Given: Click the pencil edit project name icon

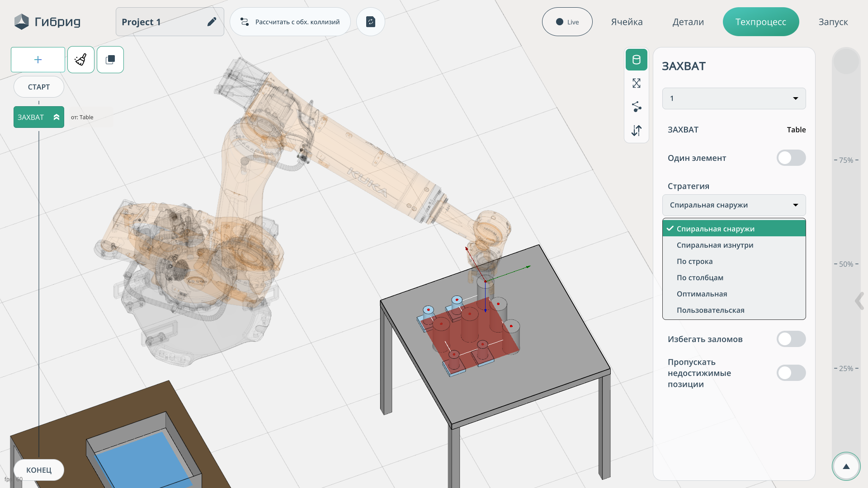Looking at the screenshot, I should [x=212, y=22].
